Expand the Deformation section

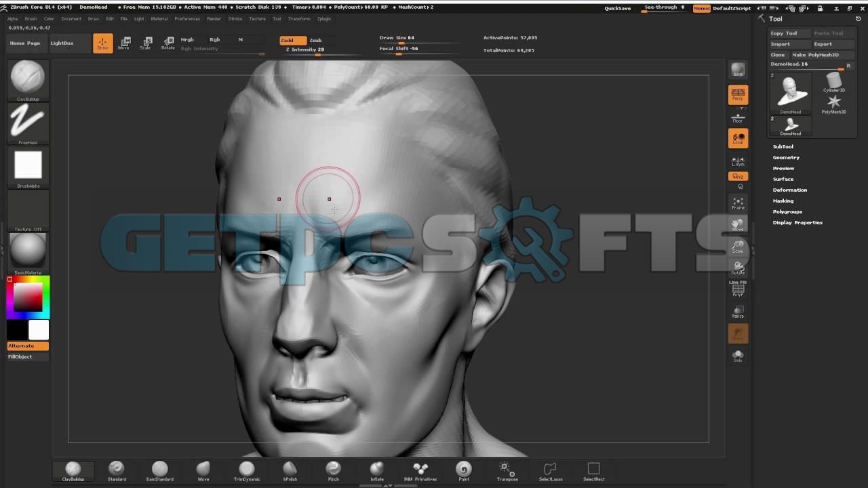pos(790,190)
